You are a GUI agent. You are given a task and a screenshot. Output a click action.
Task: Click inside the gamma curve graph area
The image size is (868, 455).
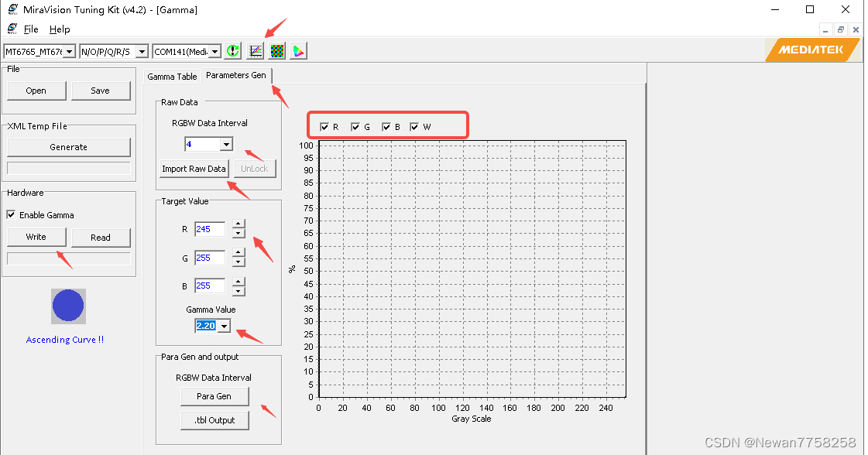pos(472,269)
